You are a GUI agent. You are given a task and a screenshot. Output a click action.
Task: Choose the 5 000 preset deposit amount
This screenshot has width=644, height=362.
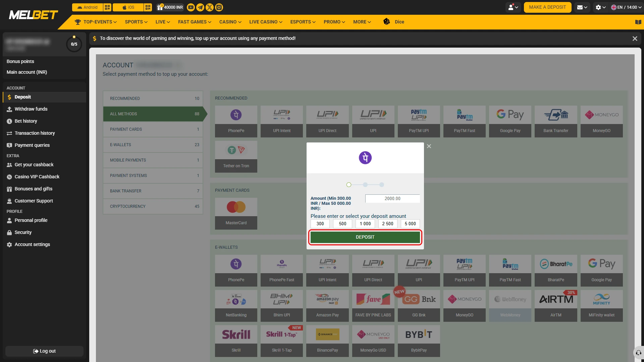(x=410, y=224)
